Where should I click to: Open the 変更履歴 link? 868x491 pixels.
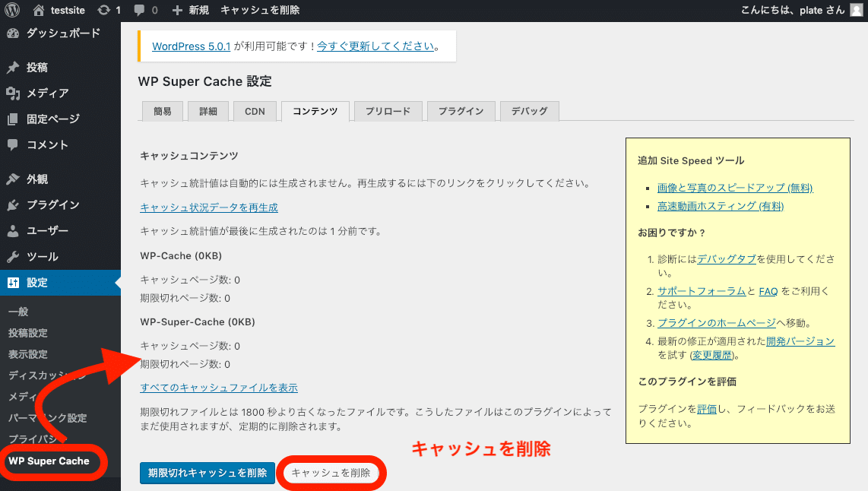point(712,356)
